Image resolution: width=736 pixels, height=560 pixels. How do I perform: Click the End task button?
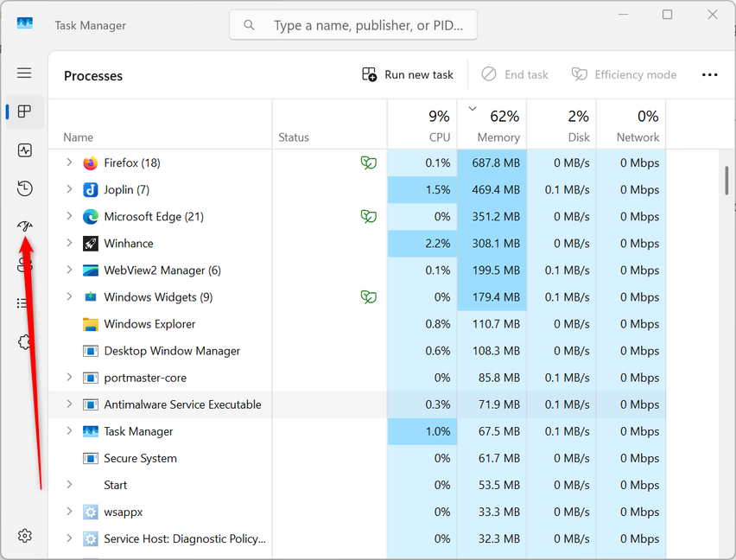(x=515, y=74)
